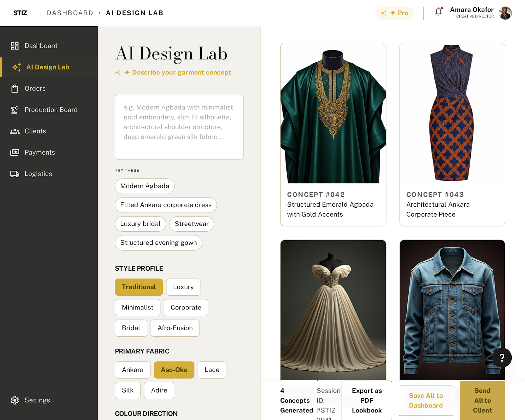Click Save All to Dashboard button
The image size is (525, 420).
[x=426, y=401]
